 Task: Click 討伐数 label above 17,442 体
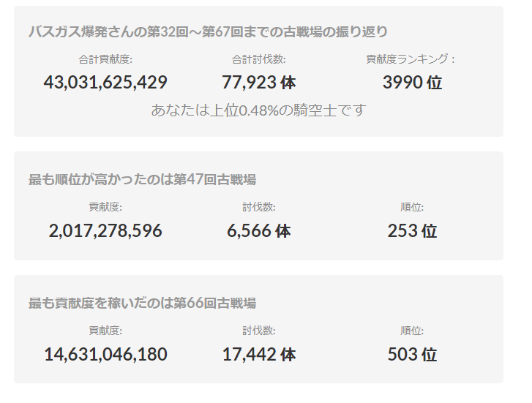[x=258, y=331]
